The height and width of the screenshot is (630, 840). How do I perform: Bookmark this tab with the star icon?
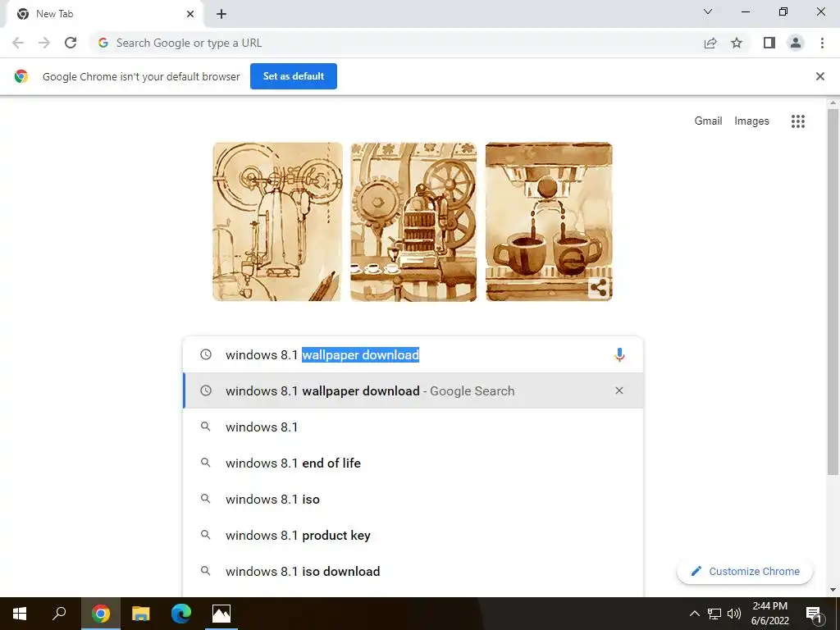coord(737,43)
